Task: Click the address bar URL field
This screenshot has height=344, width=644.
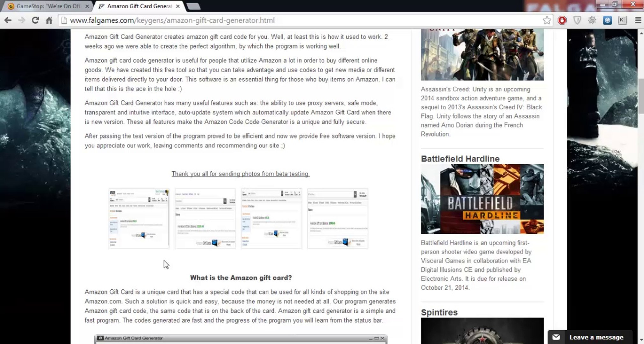Action: coord(287,20)
